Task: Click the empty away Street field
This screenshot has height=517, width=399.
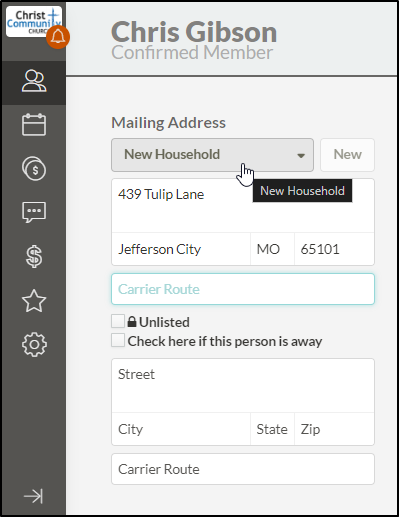Action: coord(243,386)
